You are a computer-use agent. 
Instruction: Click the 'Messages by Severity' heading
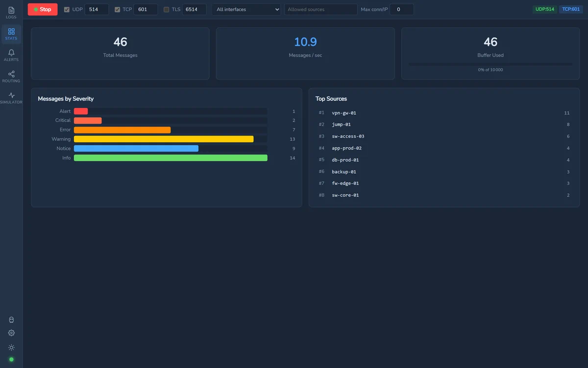[x=66, y=99]
